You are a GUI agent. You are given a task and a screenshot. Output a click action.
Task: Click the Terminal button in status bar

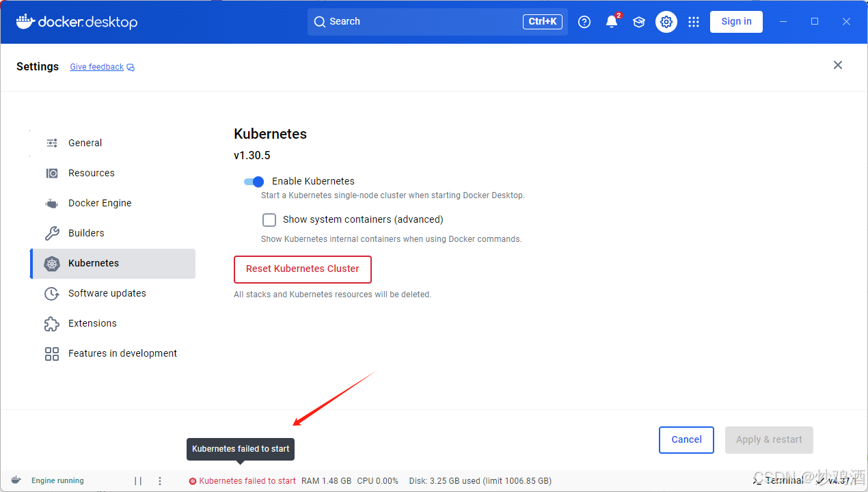(x=778, y=480)
